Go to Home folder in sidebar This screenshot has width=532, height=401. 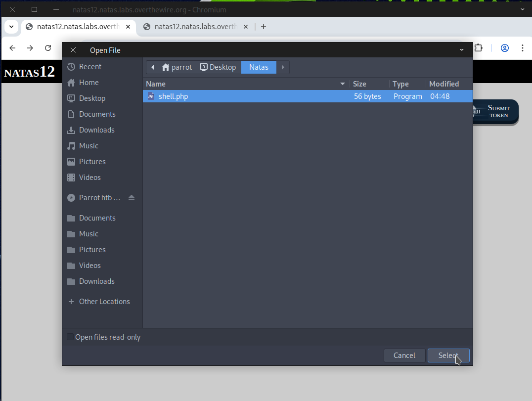[89, 83]
